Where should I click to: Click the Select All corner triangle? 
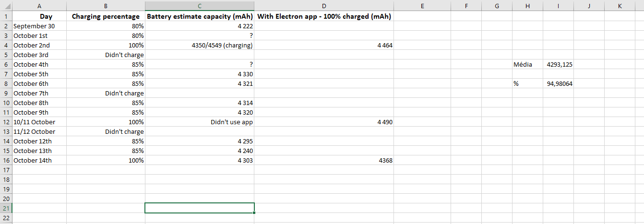point(6,6)
